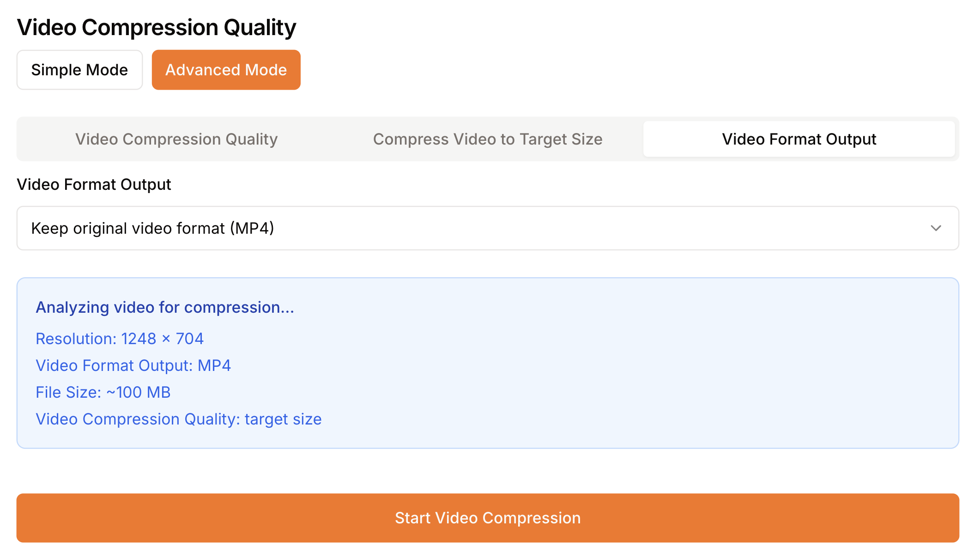Click the File Size ~100 MB link
This screenshot has width=980, height=558.
coord(103,392)
